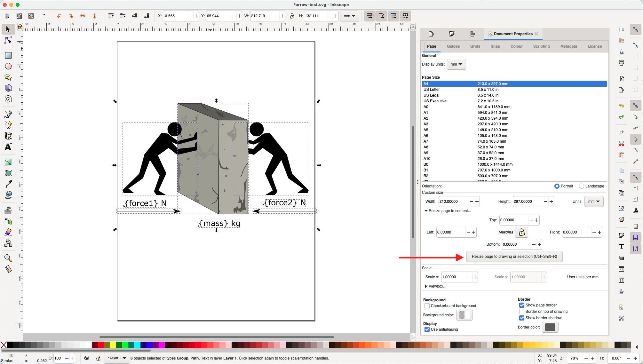This screenshot has width=643, height=364.
Task: Select the Node tool in toolbar
Action: [7, 41]
